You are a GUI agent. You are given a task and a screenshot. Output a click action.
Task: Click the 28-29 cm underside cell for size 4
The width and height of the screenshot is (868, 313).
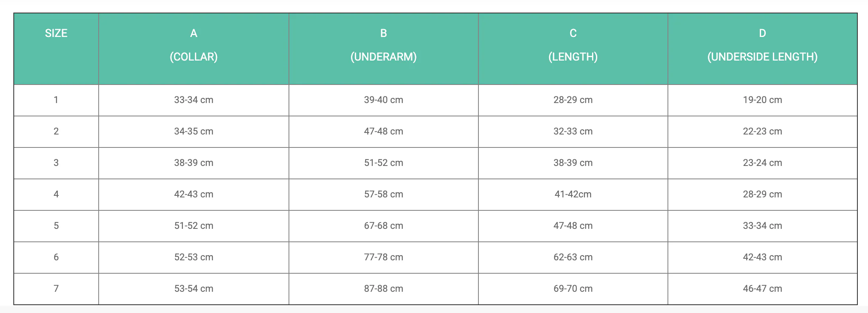[763, 195]
